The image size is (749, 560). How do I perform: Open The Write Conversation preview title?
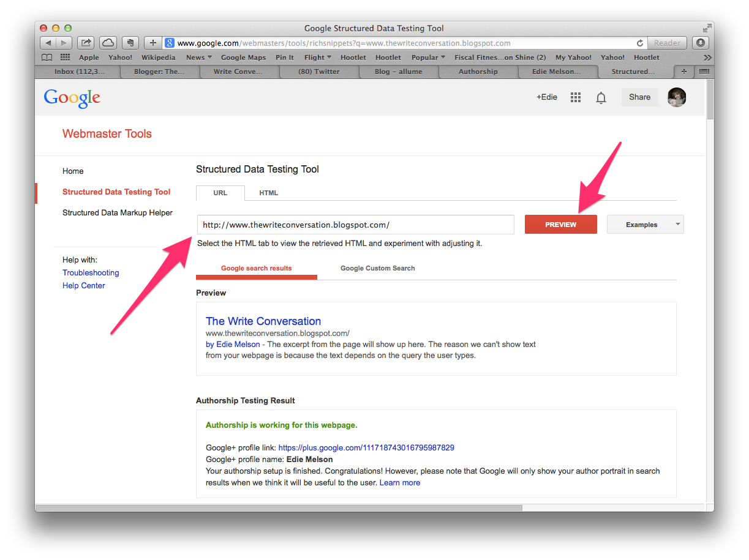coord(263,321)
